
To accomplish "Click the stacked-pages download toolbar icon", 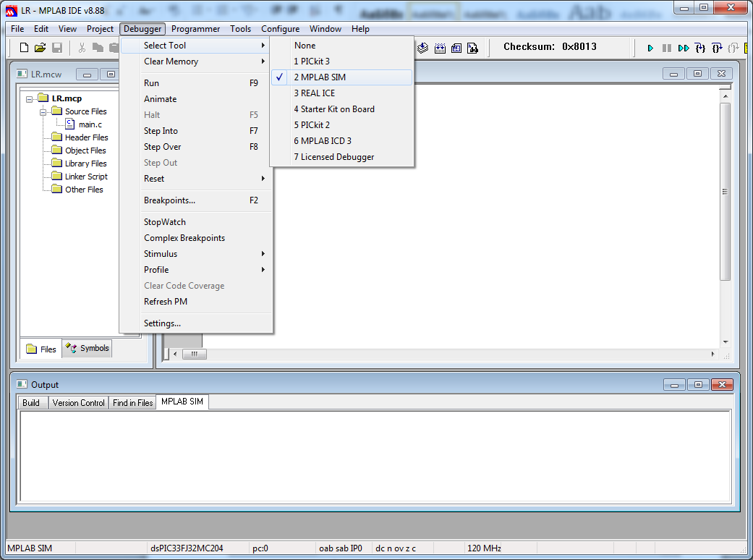I will click(x=422, y=48).
